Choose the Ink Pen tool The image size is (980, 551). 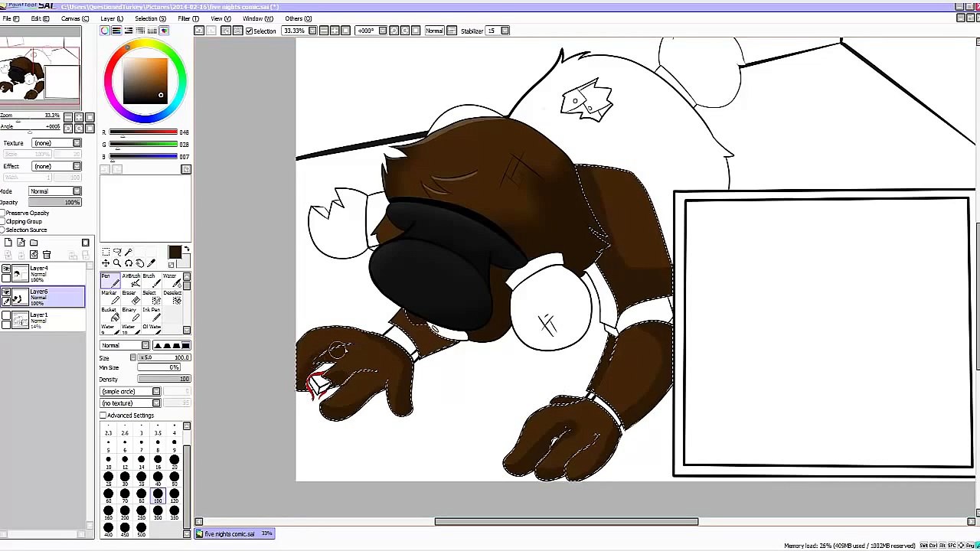[150, 315]
